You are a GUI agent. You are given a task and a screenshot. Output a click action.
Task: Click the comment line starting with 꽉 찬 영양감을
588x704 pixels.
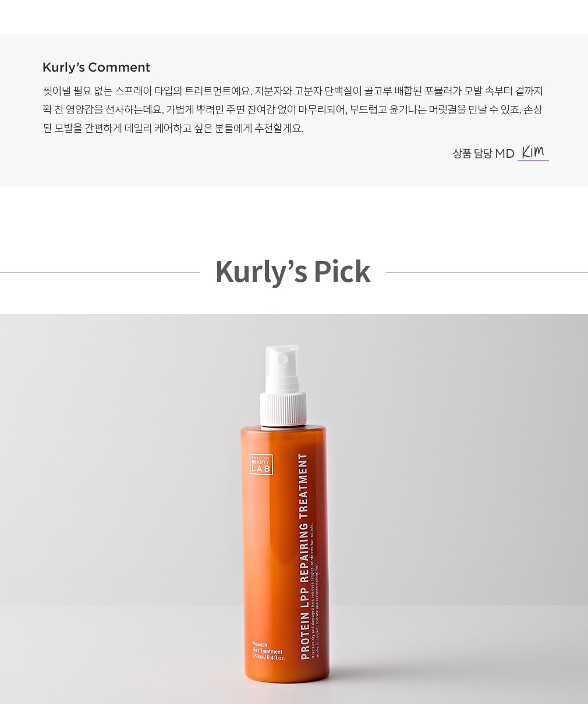point(293,109)
